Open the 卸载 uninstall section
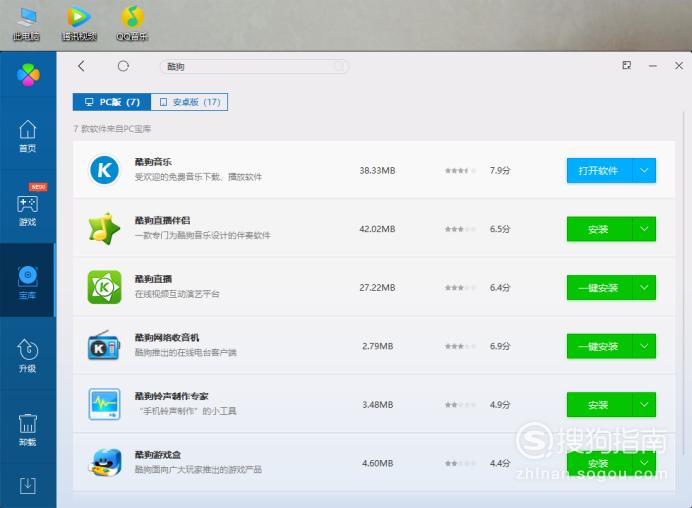The image size is (692, 508). [27, 429]
